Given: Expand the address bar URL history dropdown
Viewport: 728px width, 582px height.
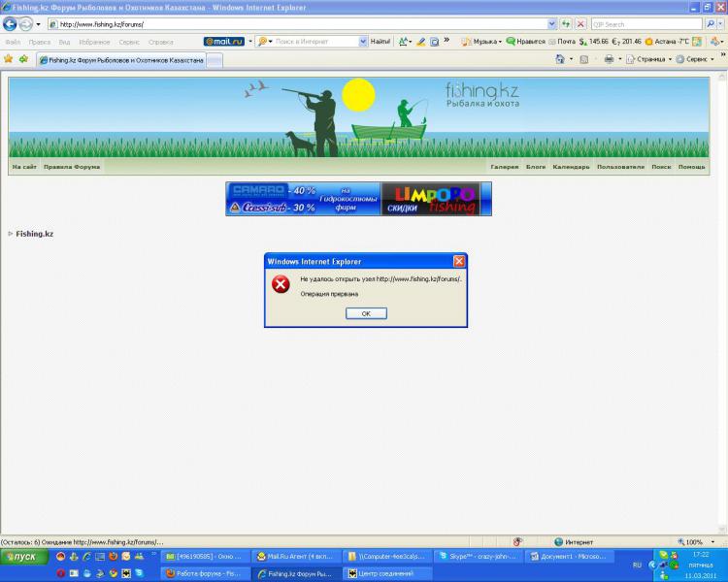Looking at the screenshot, I should pos(551,24).
